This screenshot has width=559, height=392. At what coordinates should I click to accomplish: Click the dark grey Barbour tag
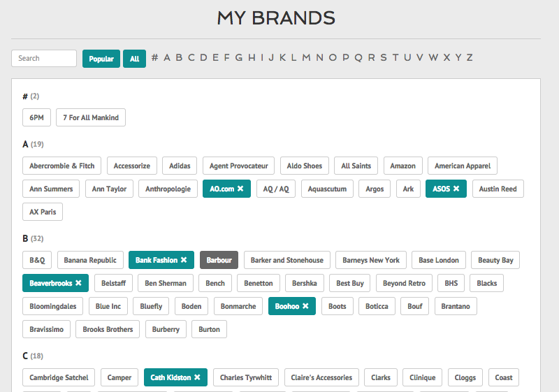(219, 260)
